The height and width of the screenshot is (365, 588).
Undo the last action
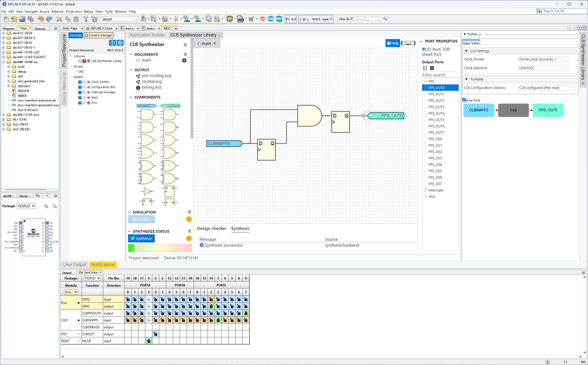click(x=41, y=19)
